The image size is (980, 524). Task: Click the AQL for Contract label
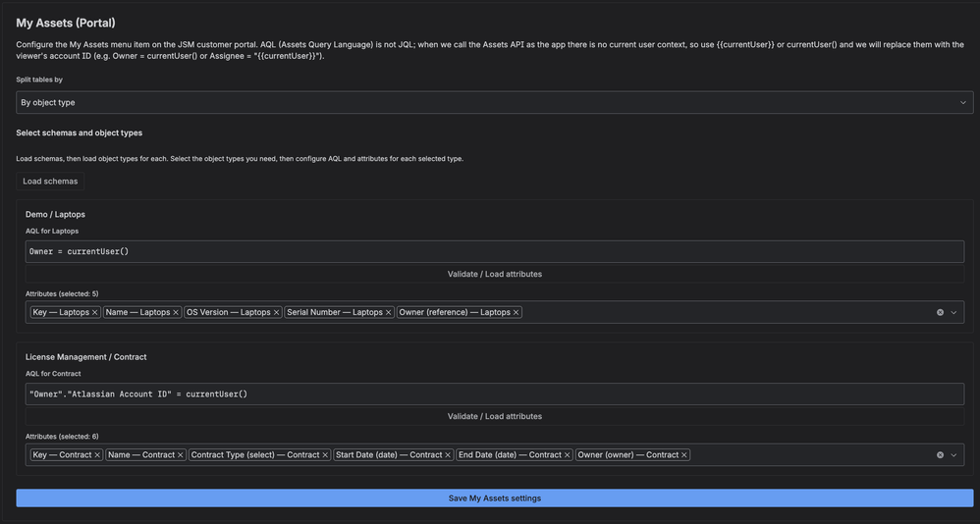click(x=53, y=374)
